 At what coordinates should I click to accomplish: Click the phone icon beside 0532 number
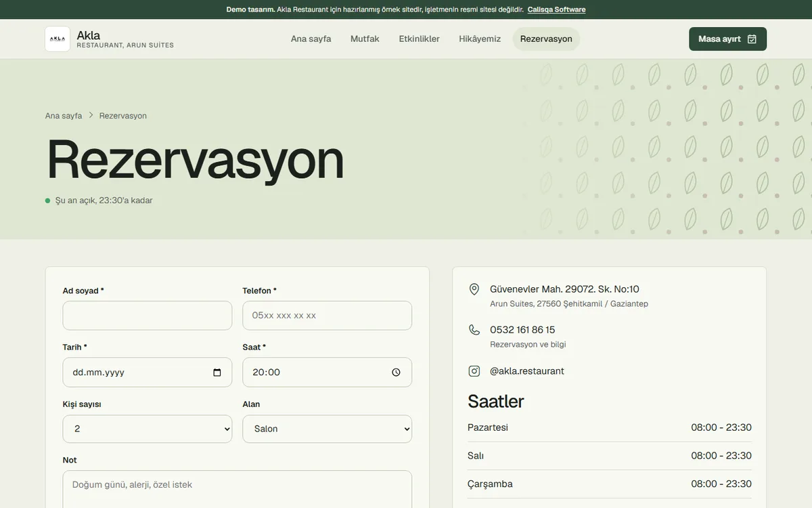coord(474,330)
